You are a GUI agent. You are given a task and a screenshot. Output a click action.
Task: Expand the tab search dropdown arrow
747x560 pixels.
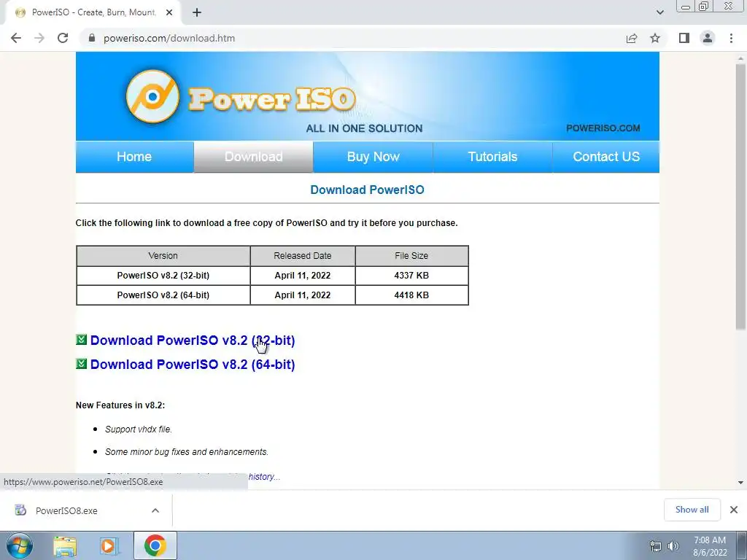tap(659, 12)
